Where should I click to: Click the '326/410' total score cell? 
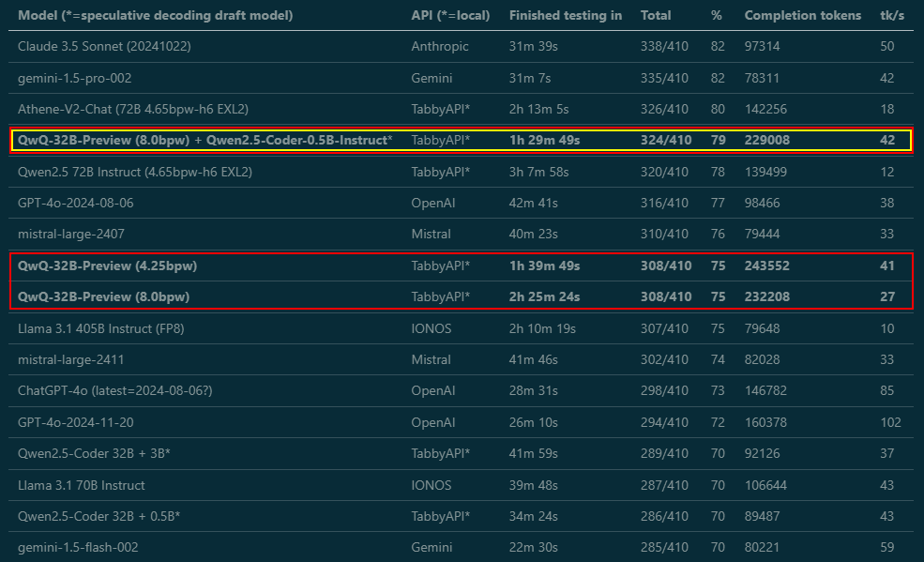click(664, 110)
